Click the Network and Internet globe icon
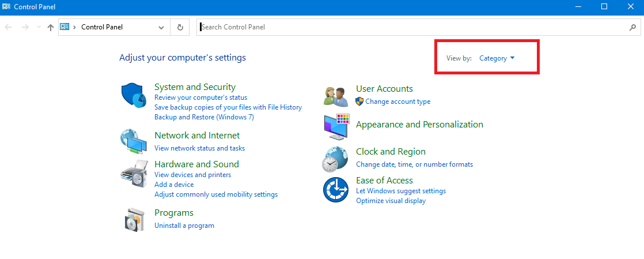This screenshot has width=644, height=259. point(134,141)
